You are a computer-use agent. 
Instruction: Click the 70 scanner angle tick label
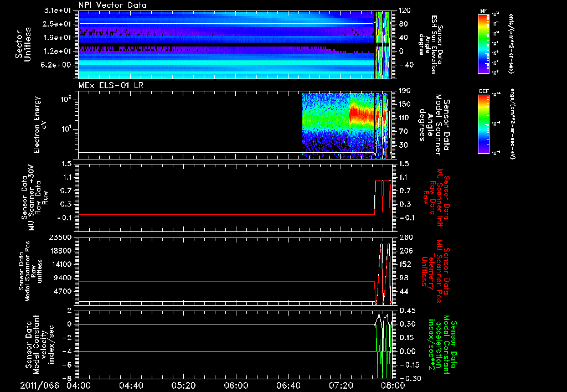tap(404, 132)
